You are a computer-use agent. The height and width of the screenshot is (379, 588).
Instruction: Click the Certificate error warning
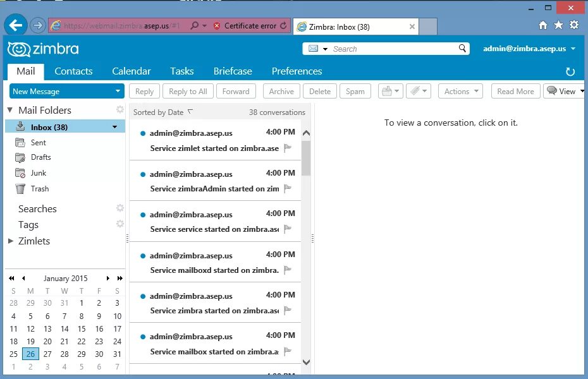pyautogui.click(x=245, y=25)
